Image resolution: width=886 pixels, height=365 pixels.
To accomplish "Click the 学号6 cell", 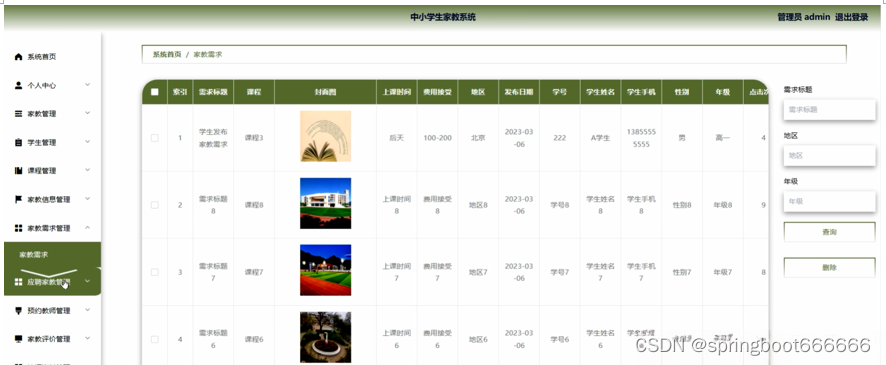I will pyautogui.click(x=559, y=339).
